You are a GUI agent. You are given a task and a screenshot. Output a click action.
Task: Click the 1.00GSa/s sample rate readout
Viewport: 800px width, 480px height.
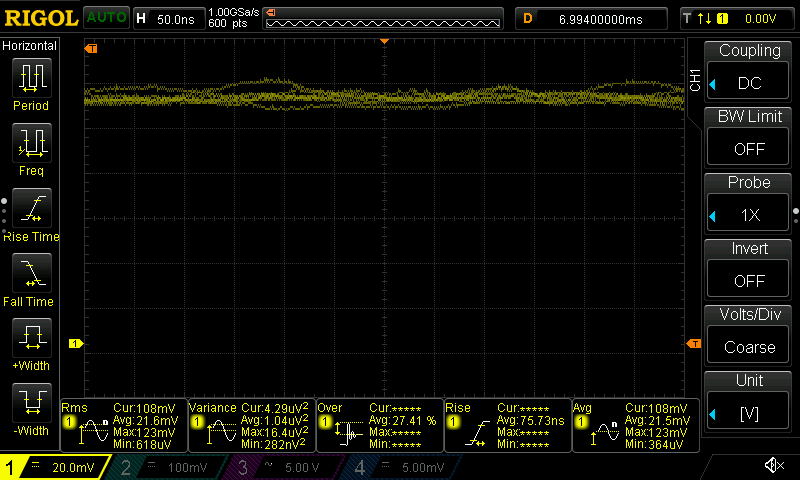pos(234,12)
